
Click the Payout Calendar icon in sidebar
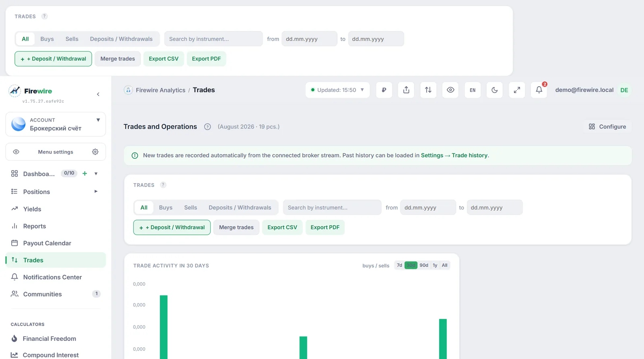click(x=14, y=243)
